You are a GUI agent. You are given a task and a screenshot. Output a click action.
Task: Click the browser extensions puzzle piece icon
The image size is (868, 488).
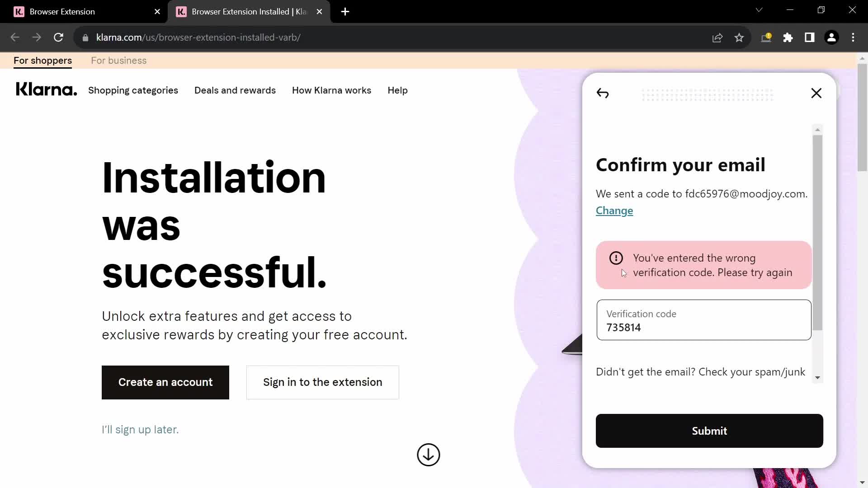[x=788, y=38]
